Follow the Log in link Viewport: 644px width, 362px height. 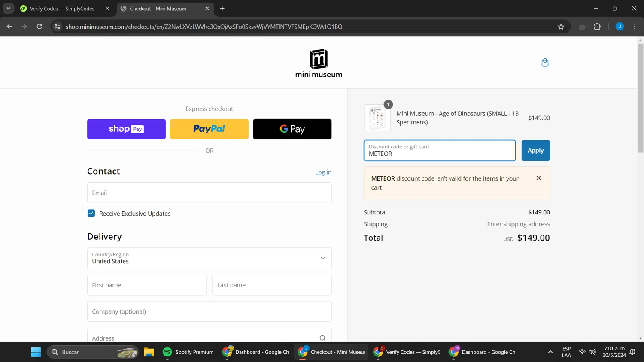(x=323, y=172)
